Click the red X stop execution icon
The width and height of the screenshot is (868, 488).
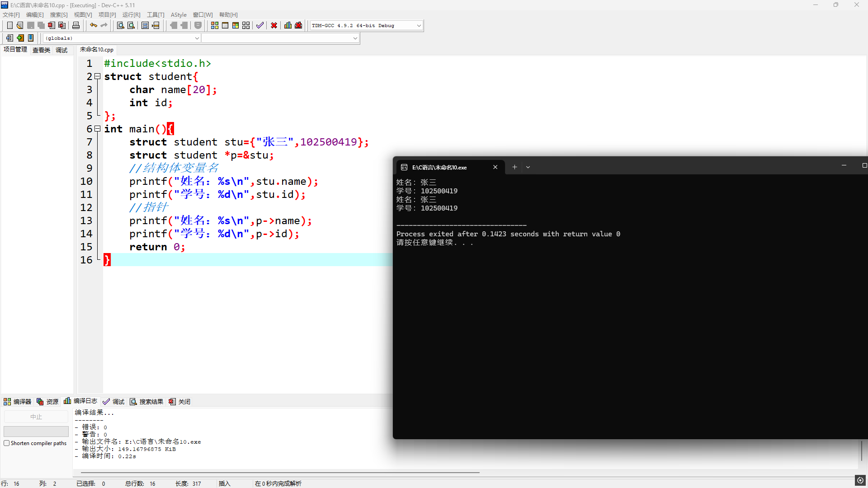274,26
